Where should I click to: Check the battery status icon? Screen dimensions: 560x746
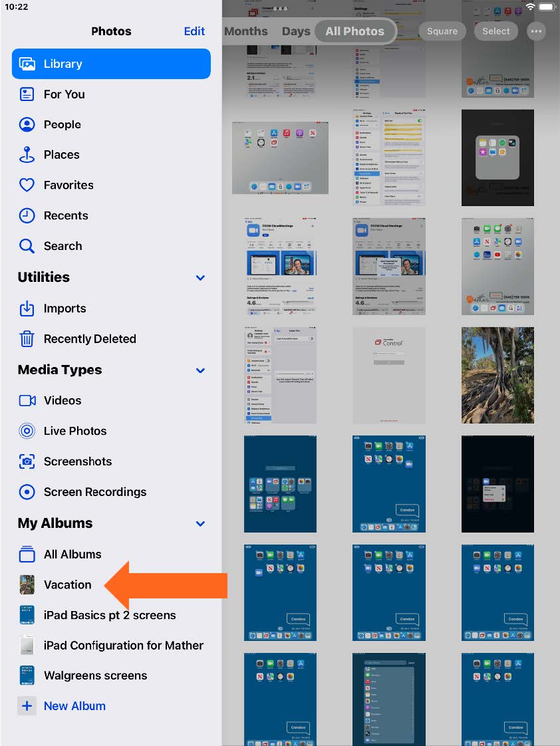[547, 7]
